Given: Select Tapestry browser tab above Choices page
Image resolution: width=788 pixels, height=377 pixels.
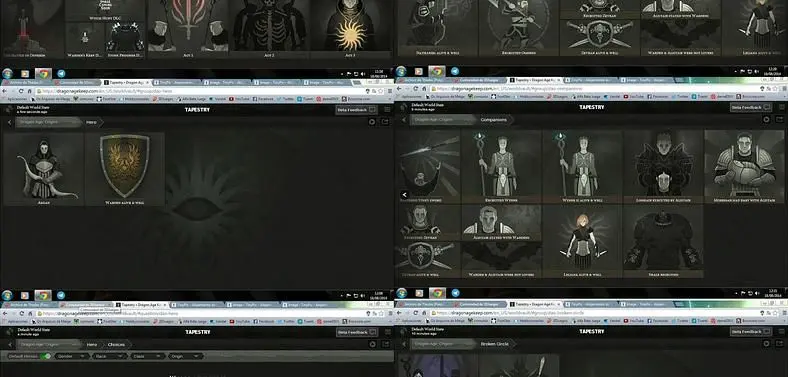Looking at the screenshot, I should coord(142,305).
